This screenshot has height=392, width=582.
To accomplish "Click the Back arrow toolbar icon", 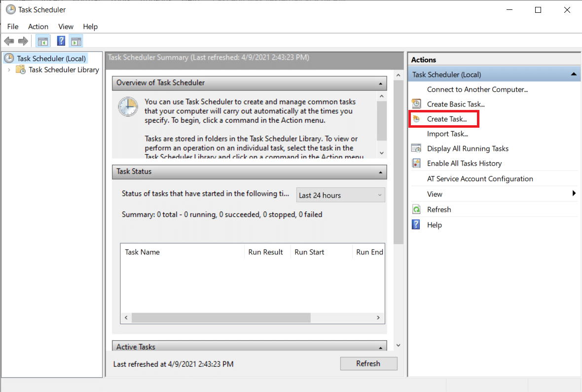I will (9, 41).
